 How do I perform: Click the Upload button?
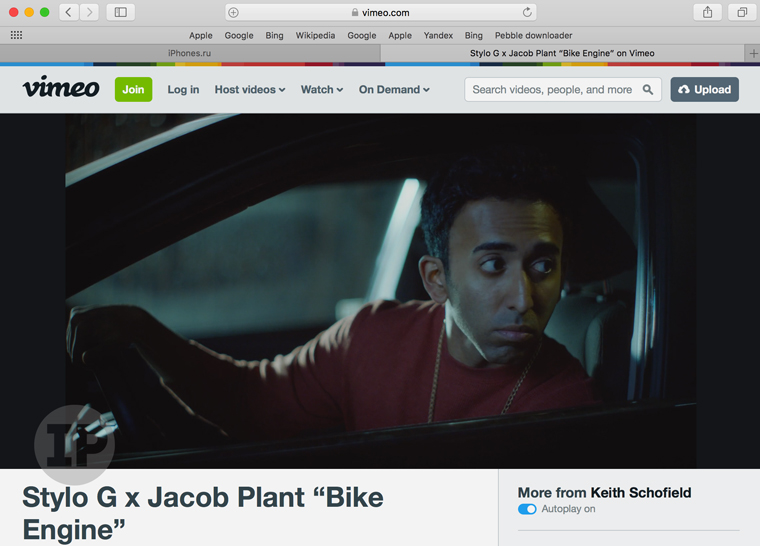[705, 89]
